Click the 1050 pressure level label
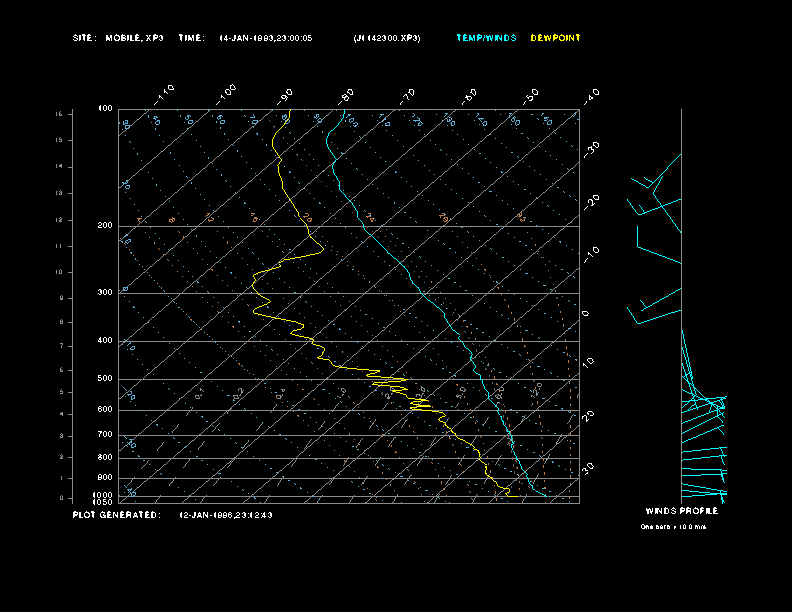This screenshot has width=792, height=612. tap(103, 502)
